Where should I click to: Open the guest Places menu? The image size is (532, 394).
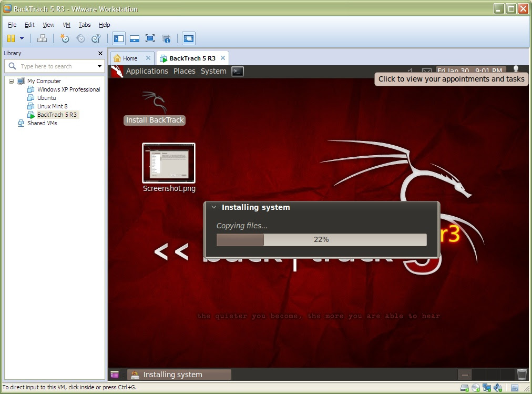(184, 71)
